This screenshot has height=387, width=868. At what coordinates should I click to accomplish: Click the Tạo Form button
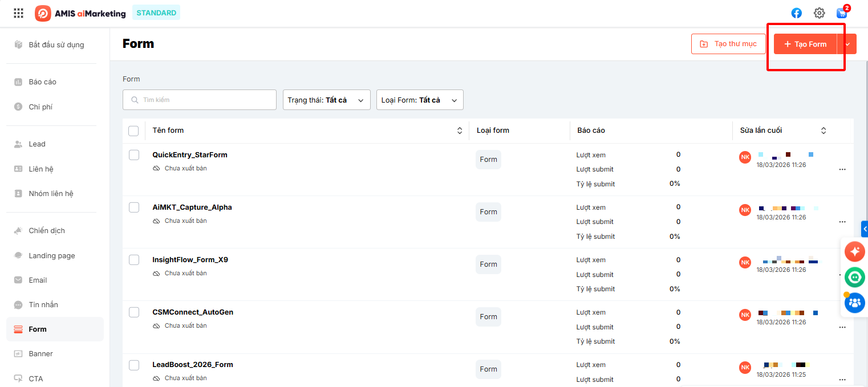pos(805,44)
